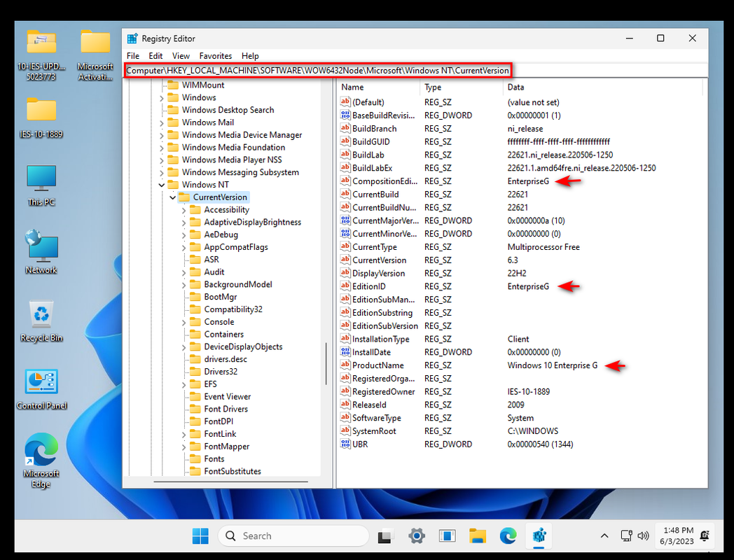Collapse the Windows NT key
This screenshot has width=734, height=560.
pyautogui.click(x=162, y=185)
